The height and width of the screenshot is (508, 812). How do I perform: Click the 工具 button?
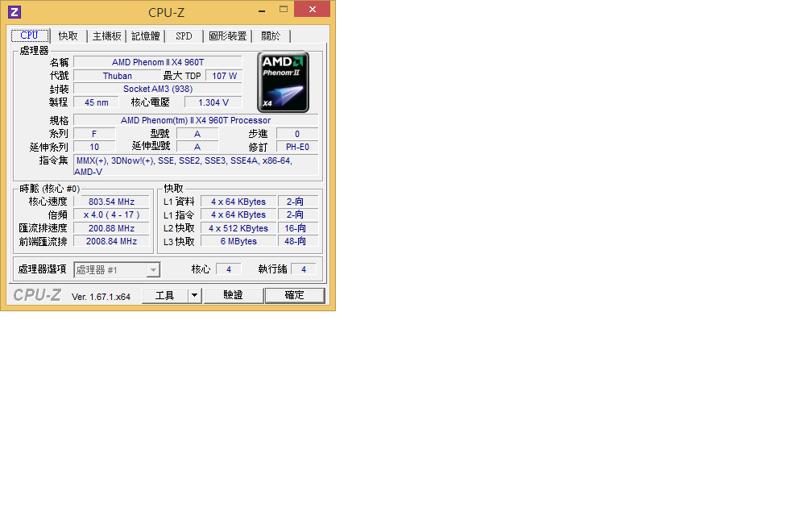click(x=164, y=295)
